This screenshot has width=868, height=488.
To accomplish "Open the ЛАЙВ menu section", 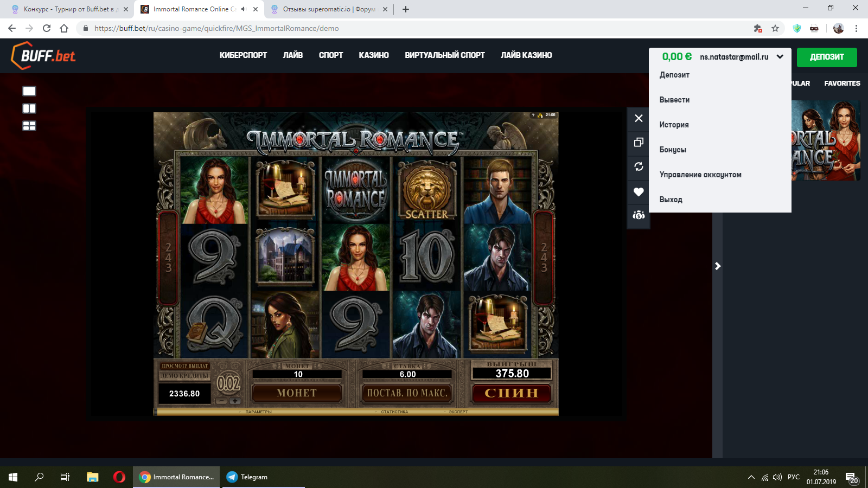I will point(293,55).
